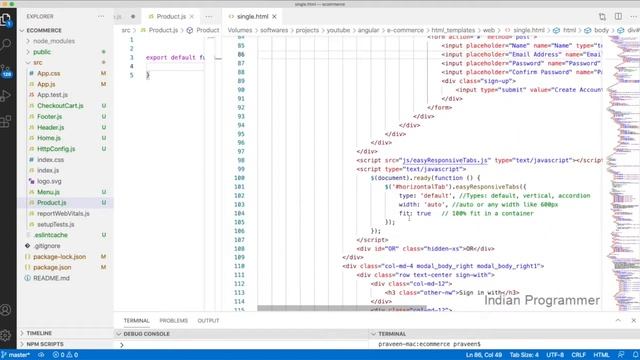The width and height of the screenshot is (640, 360).
Task: Open Explorer more actions ellipsis
Action: point(101,16)
